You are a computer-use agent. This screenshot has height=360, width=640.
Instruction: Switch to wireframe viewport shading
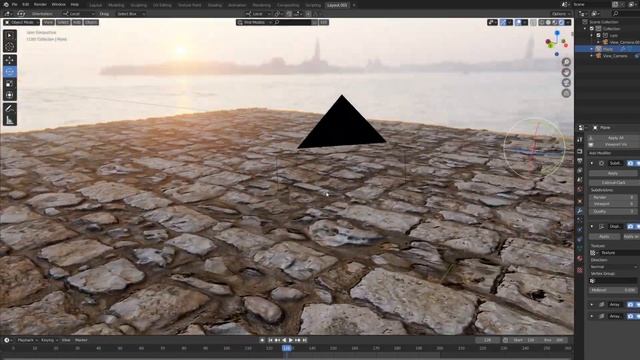click(542, 22)
